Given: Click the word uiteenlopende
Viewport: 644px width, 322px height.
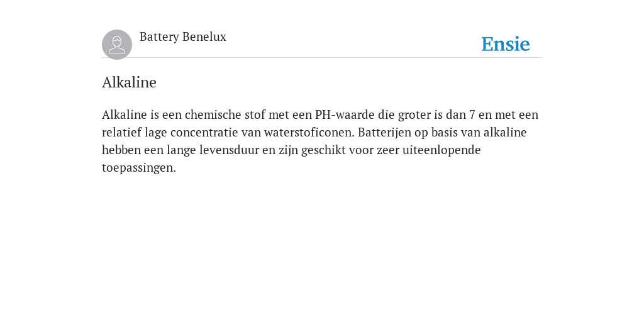Looking at the screenshot, I should point(441,150).
